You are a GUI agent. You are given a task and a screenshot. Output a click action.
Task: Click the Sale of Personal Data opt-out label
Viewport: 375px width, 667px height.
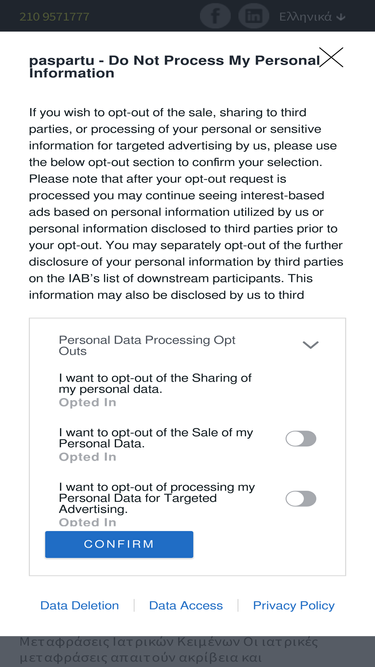[x=156, y=438]
